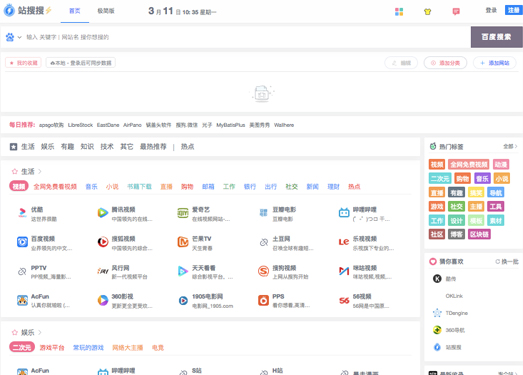Select the 技术 category tab
523x375 pixels.
(107, 146)
